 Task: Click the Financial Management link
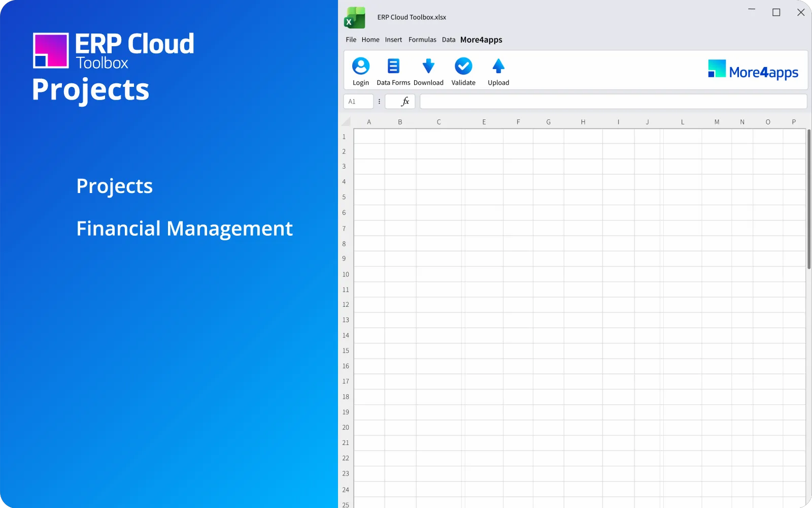pos(185,229)
